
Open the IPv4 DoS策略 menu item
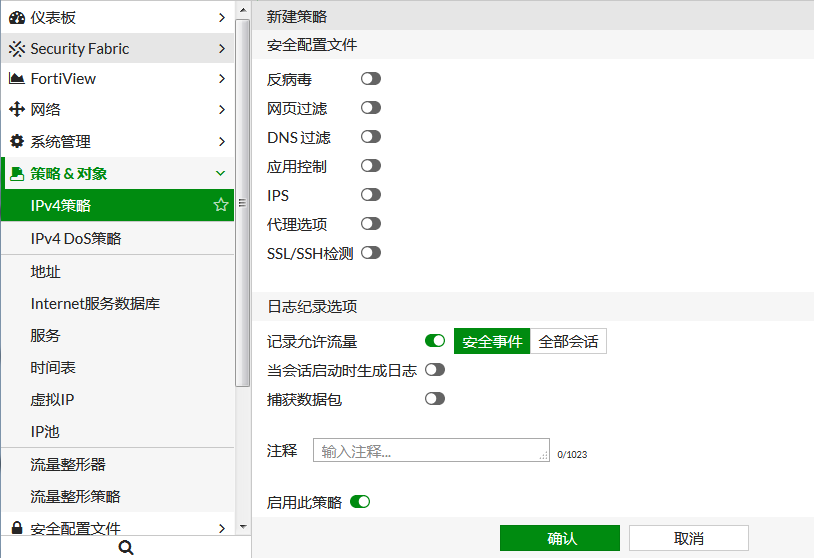(x=118, y=238)
